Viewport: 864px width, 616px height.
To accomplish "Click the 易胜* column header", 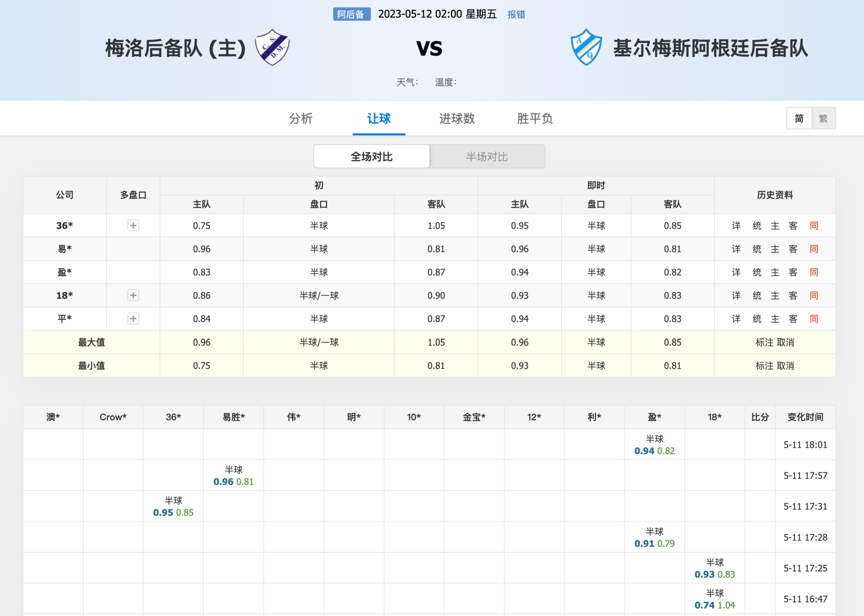I will 233,417.
